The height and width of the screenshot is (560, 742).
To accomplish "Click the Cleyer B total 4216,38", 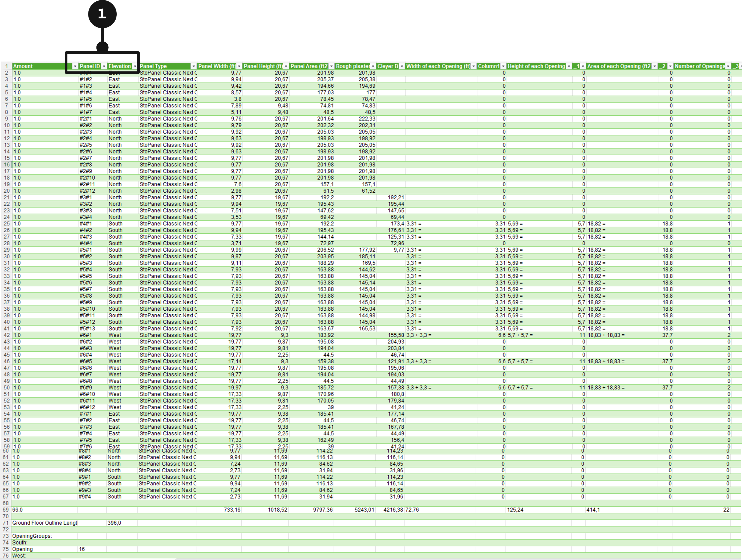I will (x=390, y=510).
